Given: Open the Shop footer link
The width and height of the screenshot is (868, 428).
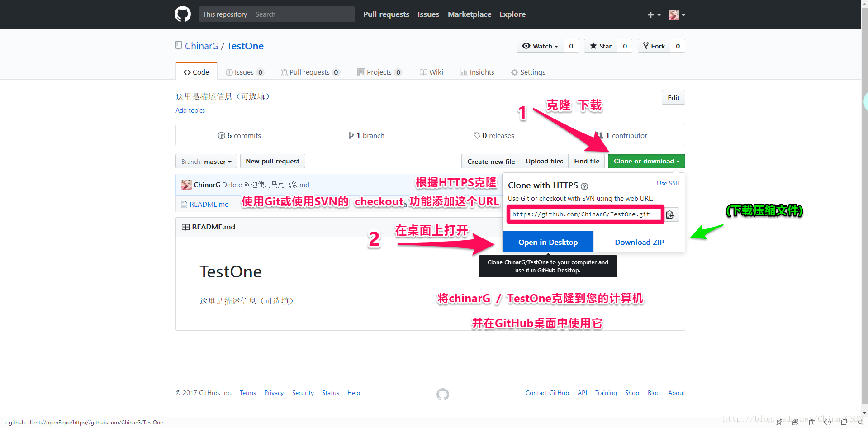Looking at the screenshot, I should coord(632,393).
